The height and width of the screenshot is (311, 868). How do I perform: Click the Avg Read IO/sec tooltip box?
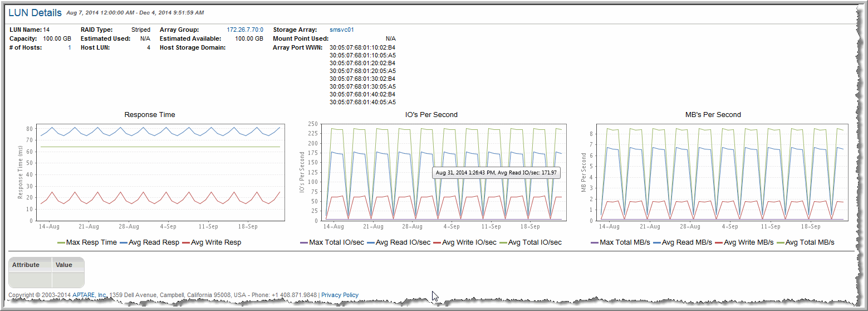pyautogui.click(x=496, y=173)
